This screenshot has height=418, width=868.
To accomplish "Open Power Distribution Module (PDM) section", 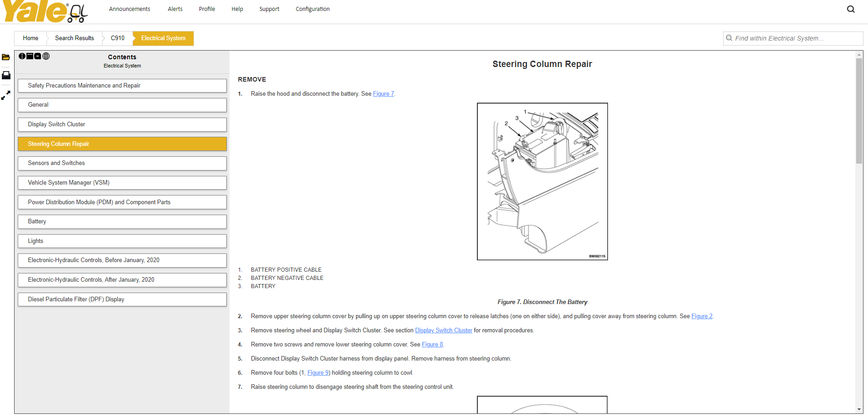I will tap(122, 202).
